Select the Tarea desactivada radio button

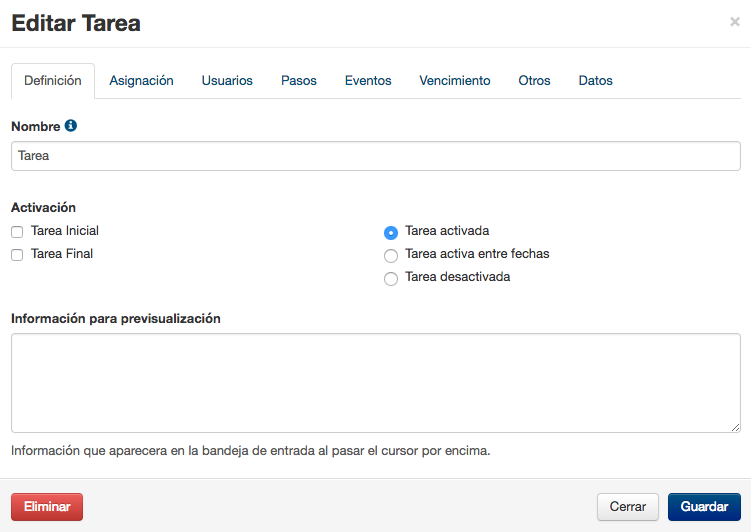click(391, 279)
